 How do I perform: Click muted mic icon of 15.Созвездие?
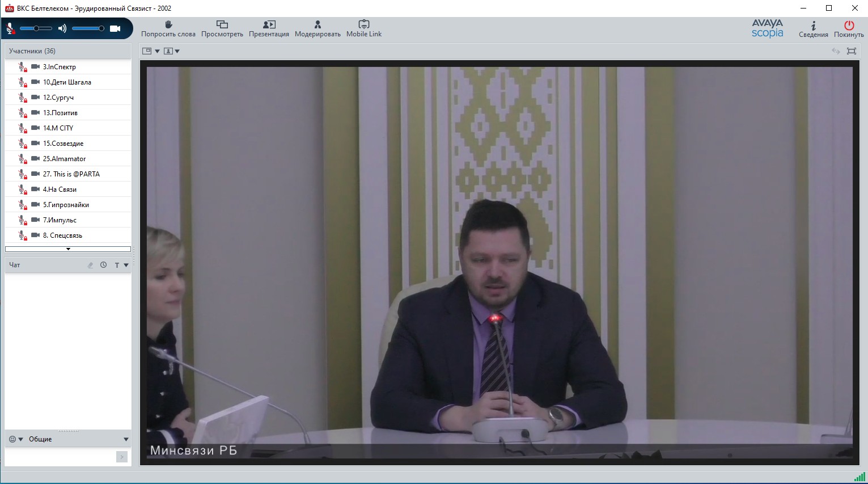click(x=23, y=144)
